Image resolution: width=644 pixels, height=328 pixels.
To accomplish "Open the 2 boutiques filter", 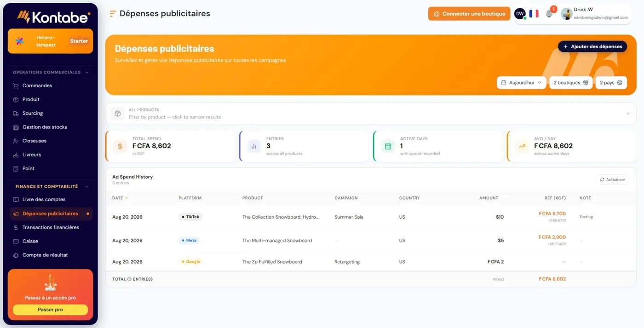I will coord(571,83).
